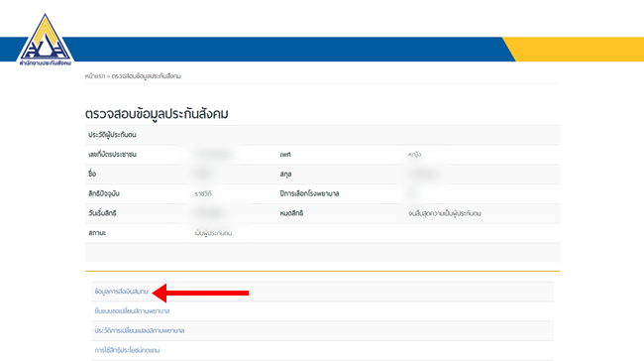Click the เลขที่บัตรประชาชน label
The width and height of the screenshot is (644, 361).
pos(112,155)
